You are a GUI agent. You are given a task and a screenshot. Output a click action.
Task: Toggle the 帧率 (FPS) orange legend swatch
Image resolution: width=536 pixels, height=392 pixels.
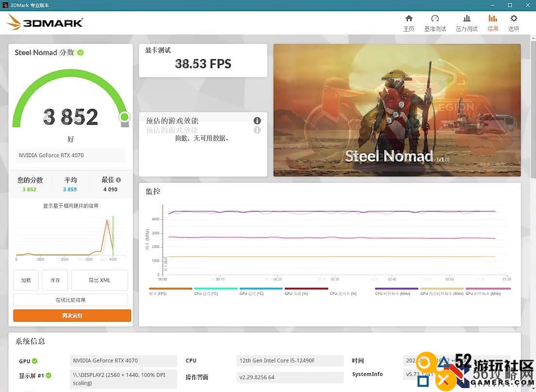click(170, 289)
